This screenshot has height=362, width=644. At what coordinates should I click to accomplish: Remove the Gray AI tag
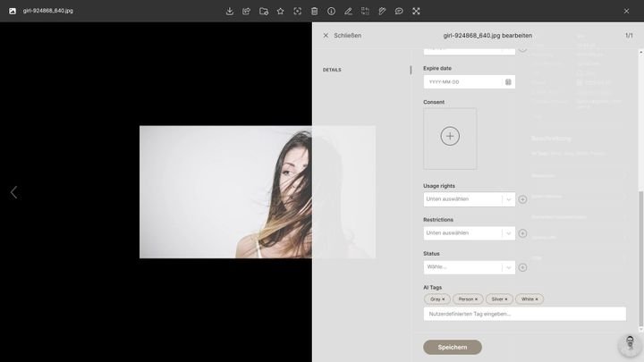click(x=443, y=299)
